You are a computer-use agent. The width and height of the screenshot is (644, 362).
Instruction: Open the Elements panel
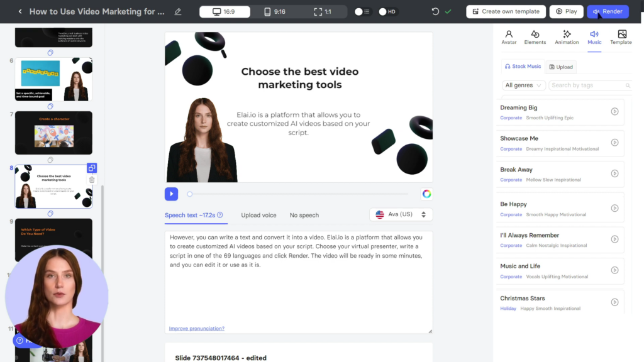pyautogui.click(x=535, y=38)
